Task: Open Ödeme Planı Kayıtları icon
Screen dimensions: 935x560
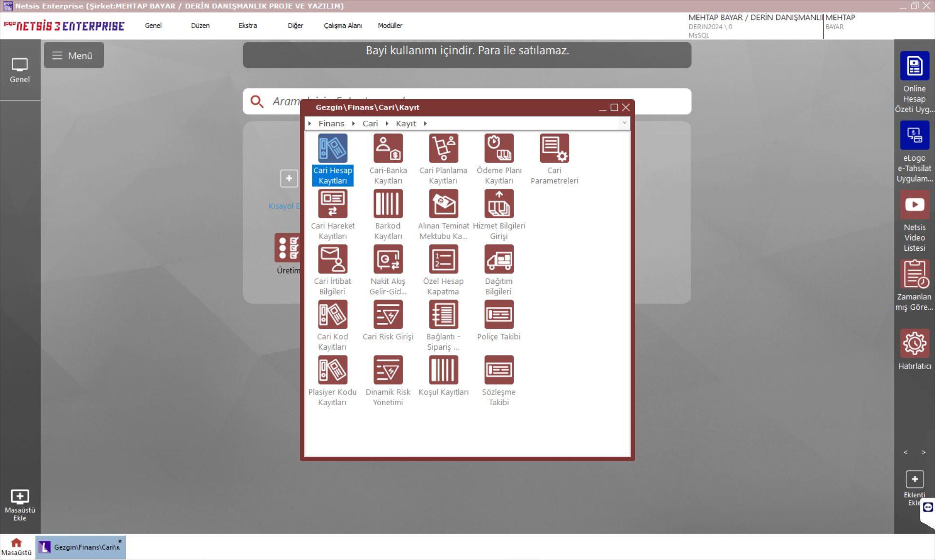Action: [x=499, y=149]
